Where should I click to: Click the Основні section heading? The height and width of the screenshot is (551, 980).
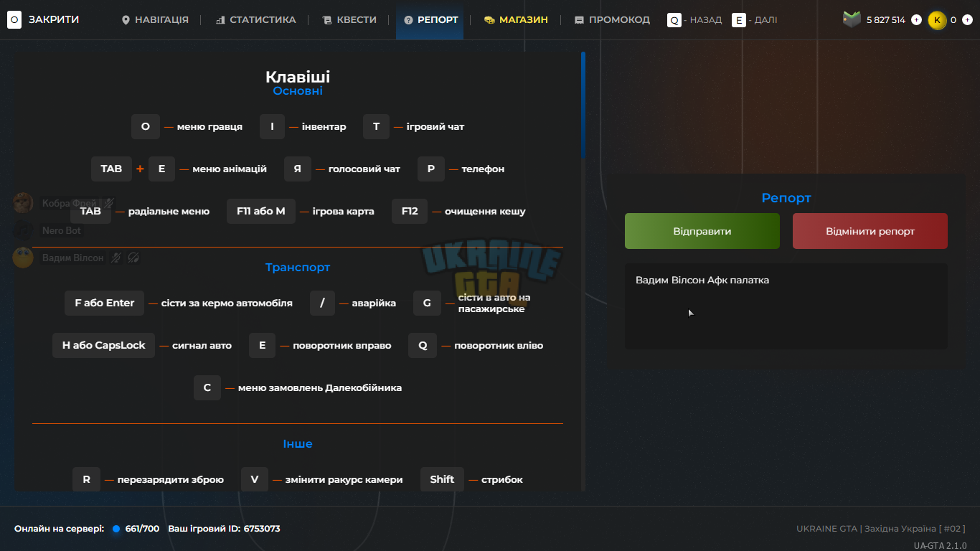click(298, 91)
